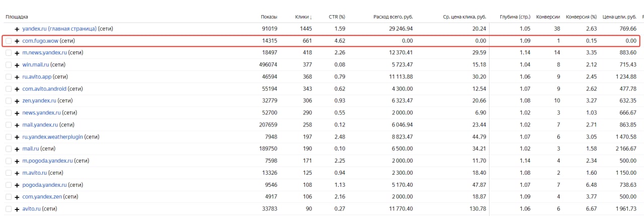Open the pogoda.yandex.ru link
This screenshot has height=216, width=644.
(x=44, y=185)
